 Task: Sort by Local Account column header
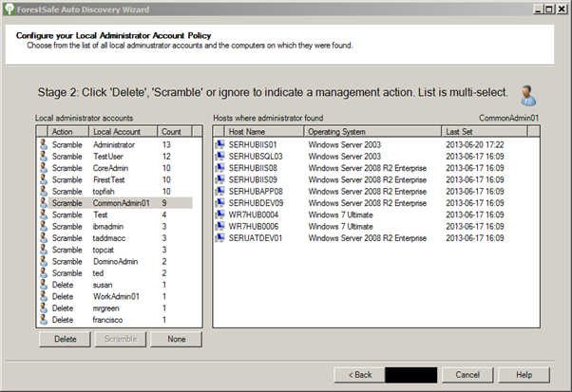click(x=123, y=132)
